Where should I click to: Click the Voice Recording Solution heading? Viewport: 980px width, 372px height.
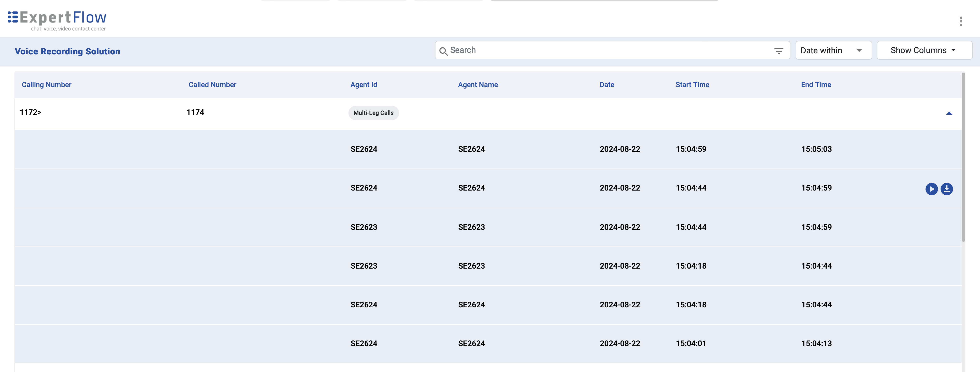coord(67,51)
